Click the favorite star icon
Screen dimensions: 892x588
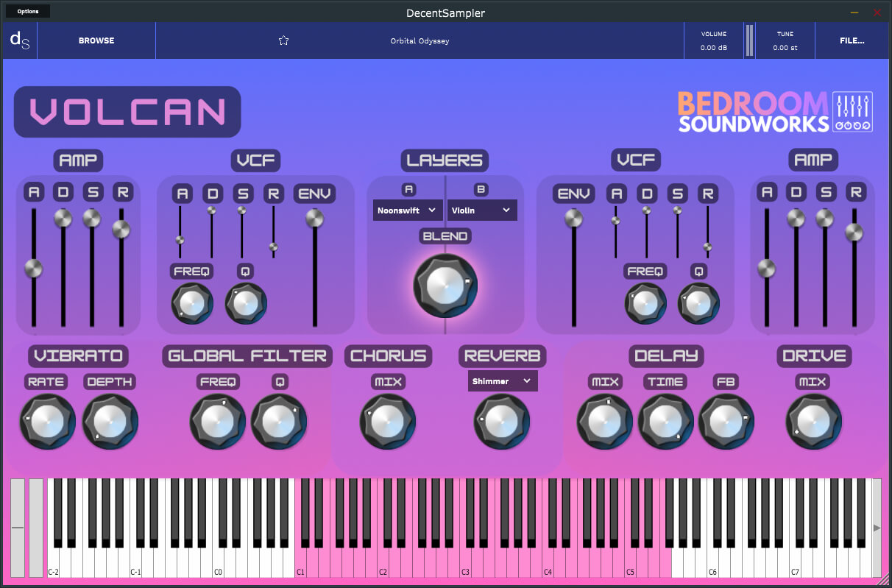point(283,41)
